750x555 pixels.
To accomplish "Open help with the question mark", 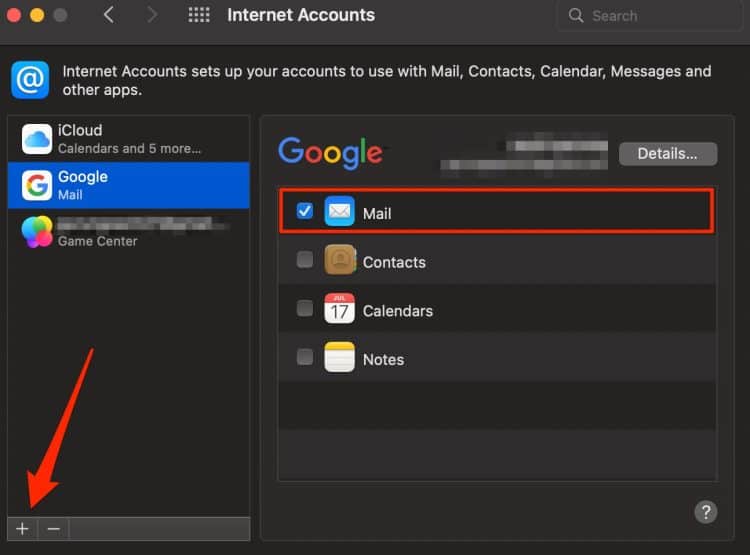I will 706,512.
